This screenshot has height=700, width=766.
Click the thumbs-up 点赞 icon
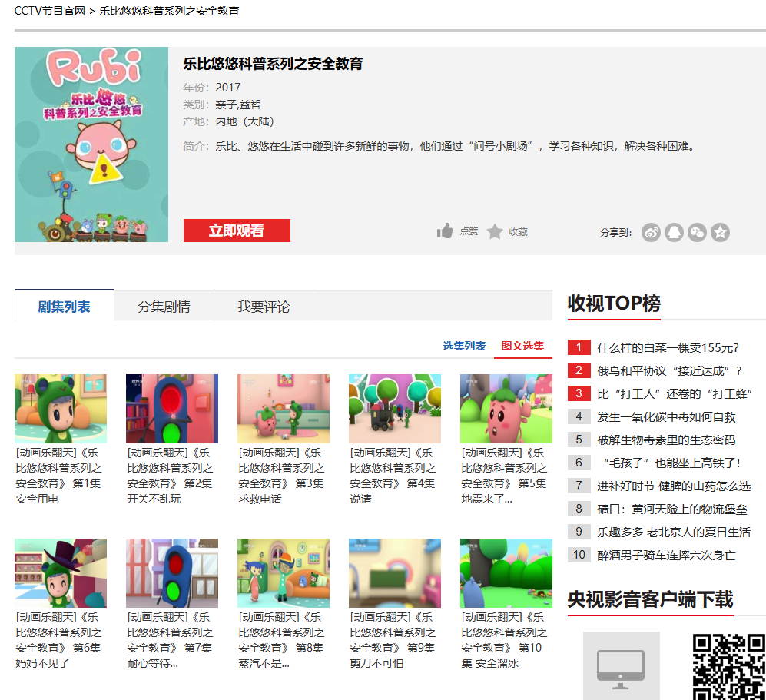coord(444,231)
